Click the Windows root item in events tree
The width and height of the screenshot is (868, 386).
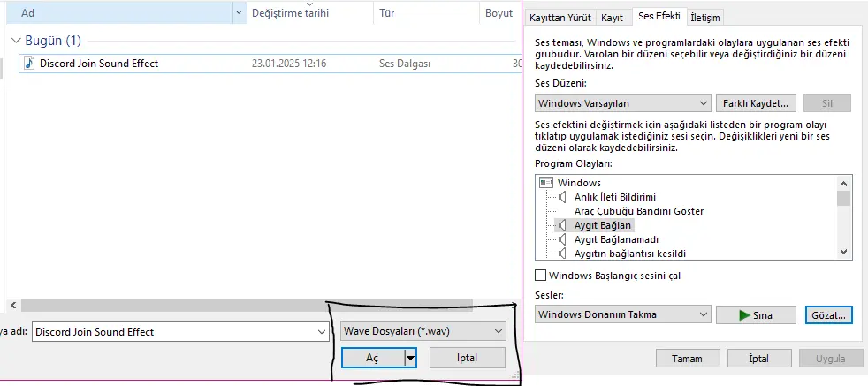pos(579,183)
